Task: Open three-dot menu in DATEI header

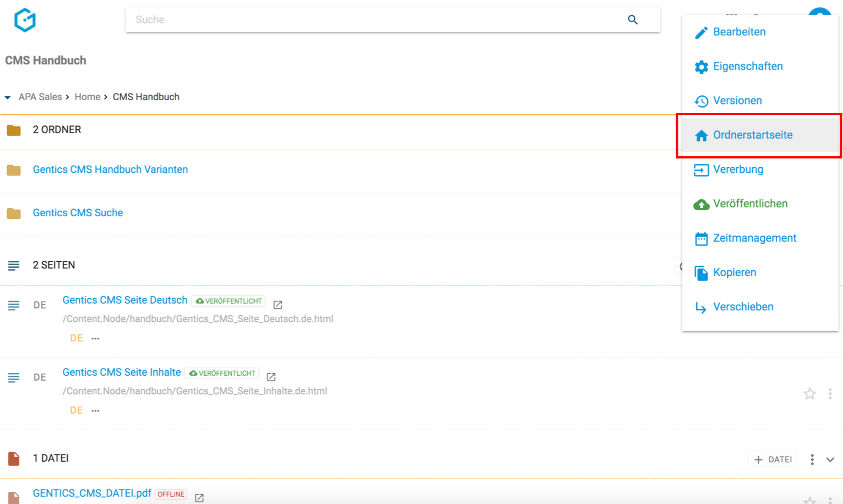Action: (812, 459)
